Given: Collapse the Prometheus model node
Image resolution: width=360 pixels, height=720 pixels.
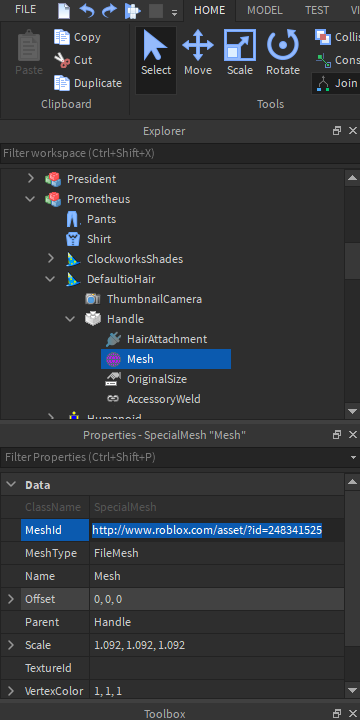Looking at the screenshot, I should click(x=31, y=199).
